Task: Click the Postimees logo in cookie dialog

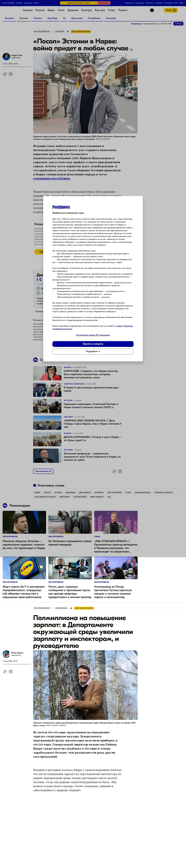Action: (x=61, y=207)
